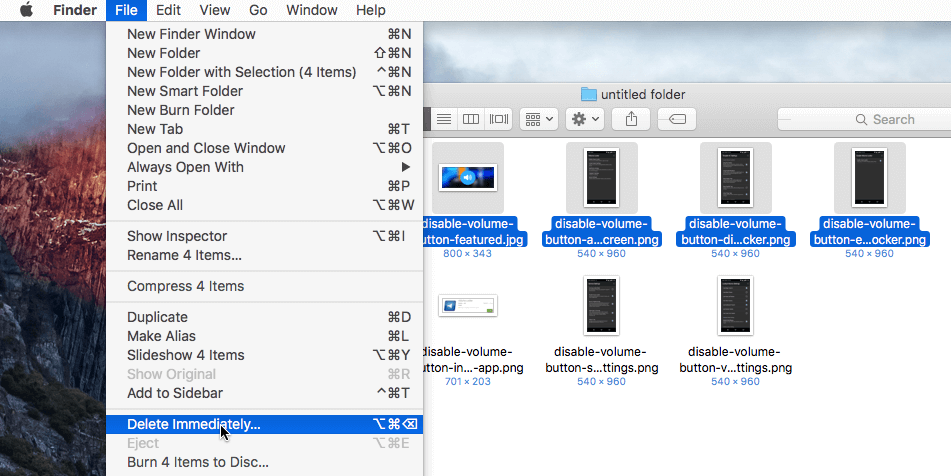Choose New Tab
The width and height of the screenshot is (951, 476).
click(x=264, y=129)
